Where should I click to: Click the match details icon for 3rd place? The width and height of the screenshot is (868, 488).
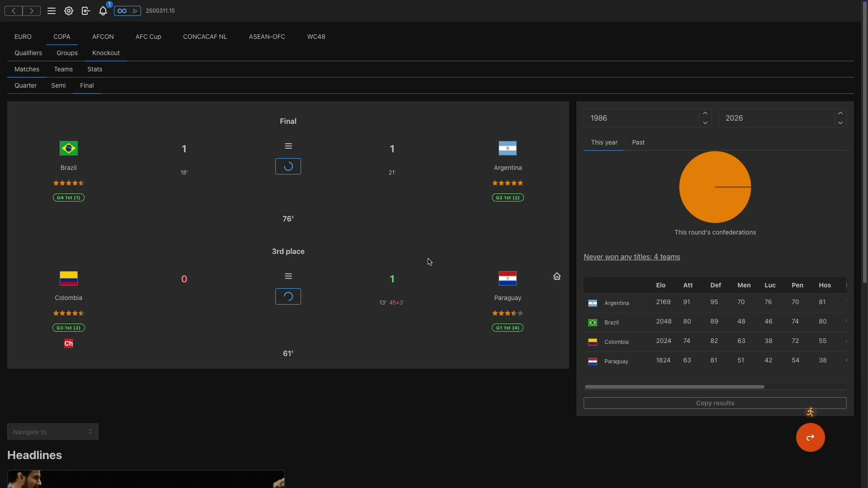point(288,276)
